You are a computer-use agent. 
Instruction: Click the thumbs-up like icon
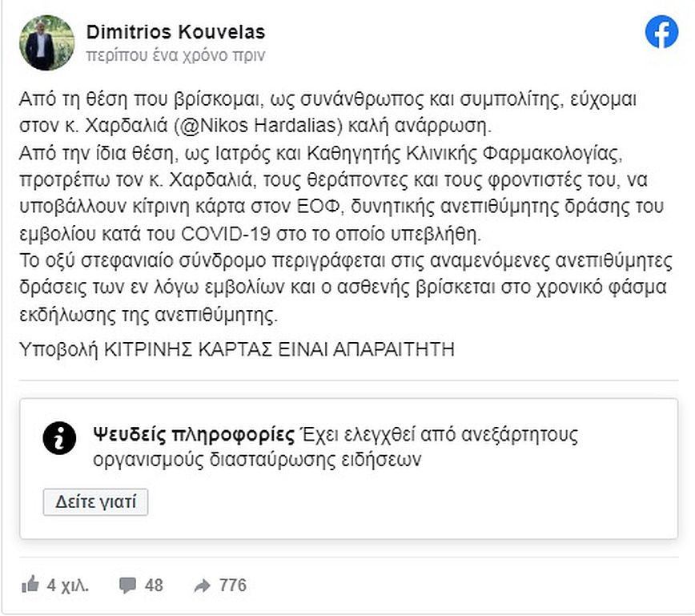point(30,585)
